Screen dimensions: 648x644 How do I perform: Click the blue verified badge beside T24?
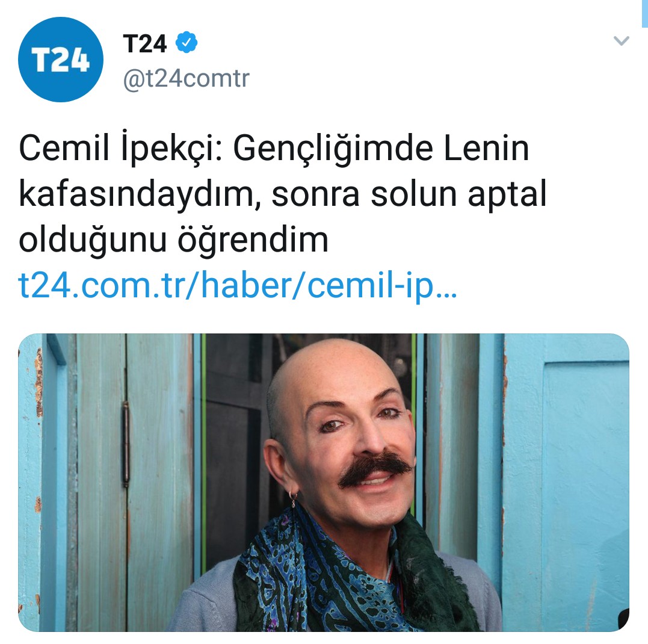187,42
